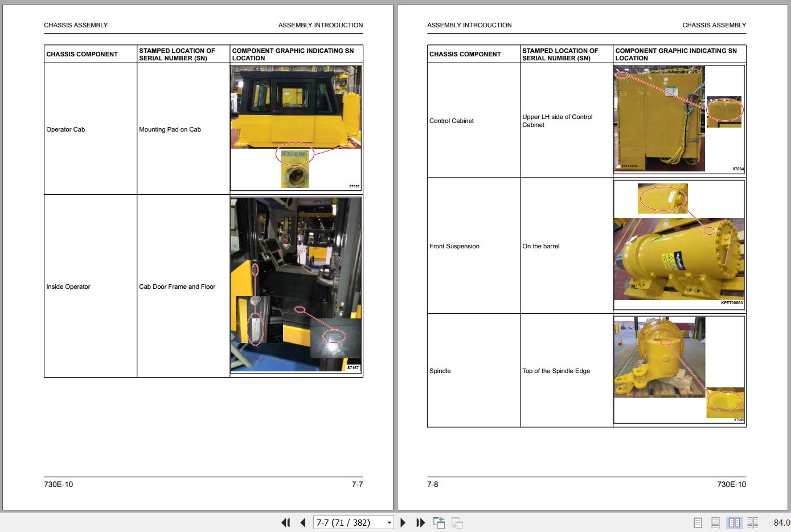
Task: Open the page number dropdown arrow
Action: (390, 522)
